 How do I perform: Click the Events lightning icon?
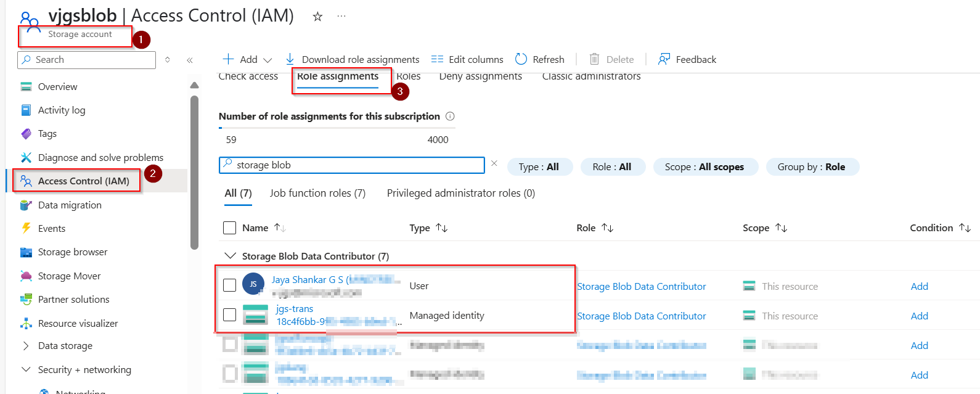pos(26,228)
